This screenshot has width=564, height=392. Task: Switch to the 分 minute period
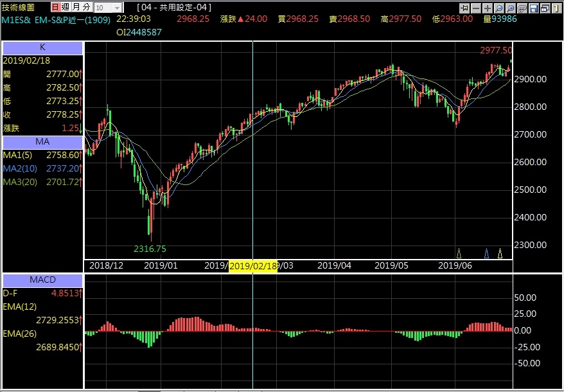point(86,7)
